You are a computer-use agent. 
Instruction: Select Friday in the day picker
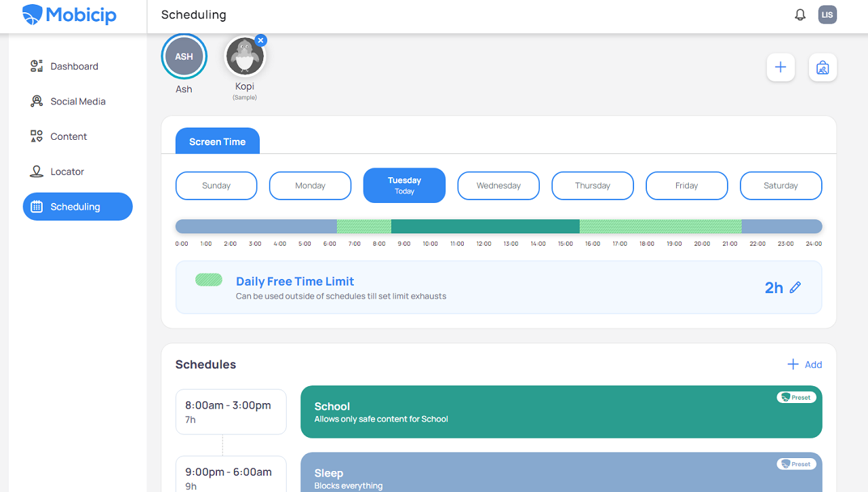tap(687, 185)
